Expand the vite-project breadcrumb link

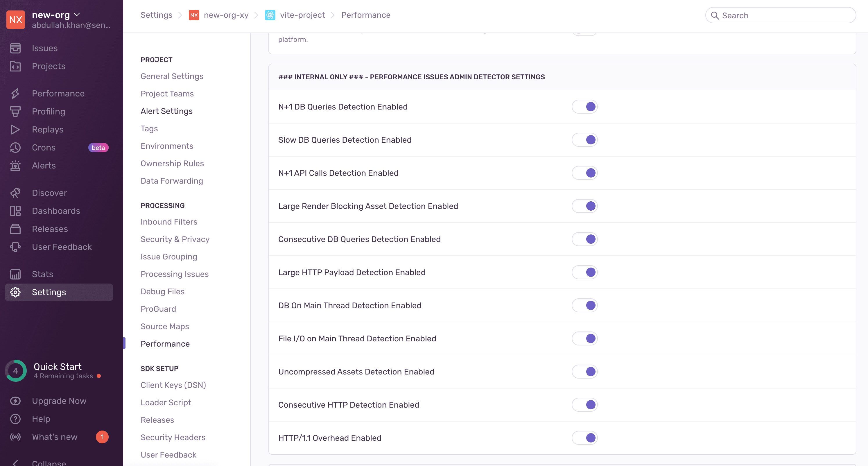point(295,15)
